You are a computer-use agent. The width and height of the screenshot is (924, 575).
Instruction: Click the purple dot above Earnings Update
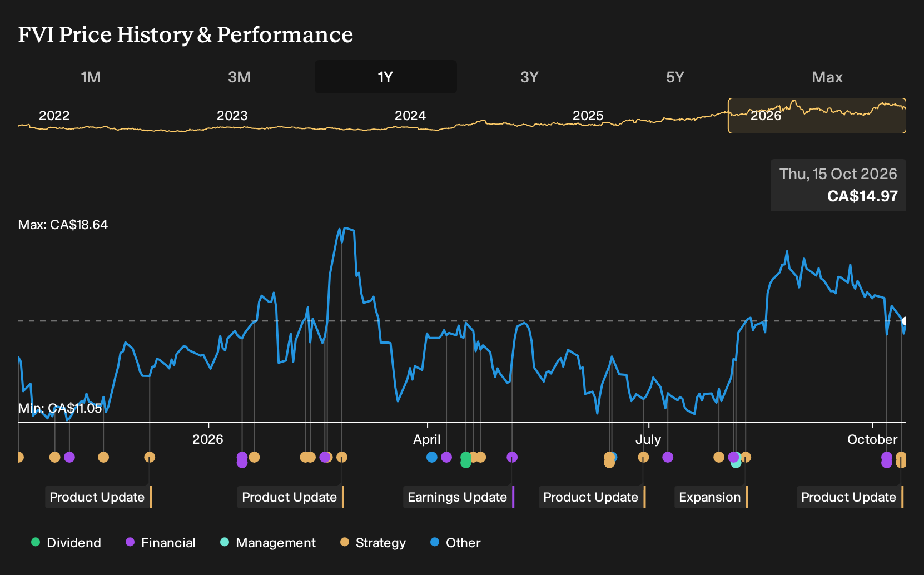coord(512,457)
